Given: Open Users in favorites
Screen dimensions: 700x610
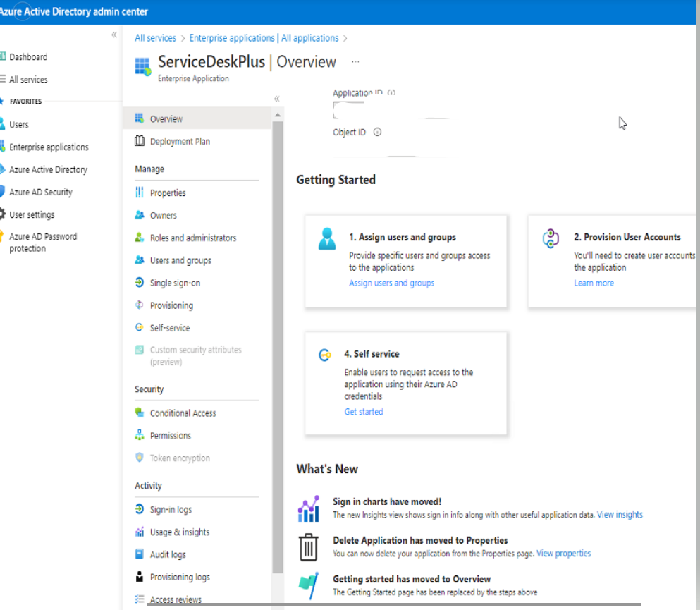Looking at the screenshot, I should pos(19,125).
